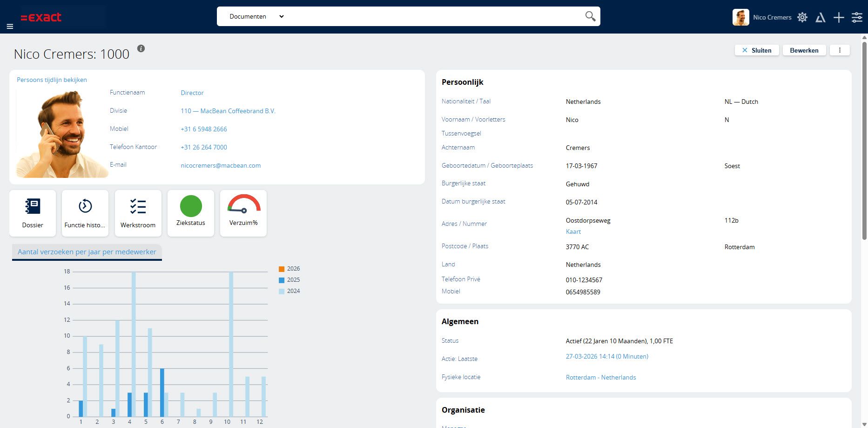Viewport: 868px width, 428px height.
Task: Open the Dossier tile
Action: (33, 213)
